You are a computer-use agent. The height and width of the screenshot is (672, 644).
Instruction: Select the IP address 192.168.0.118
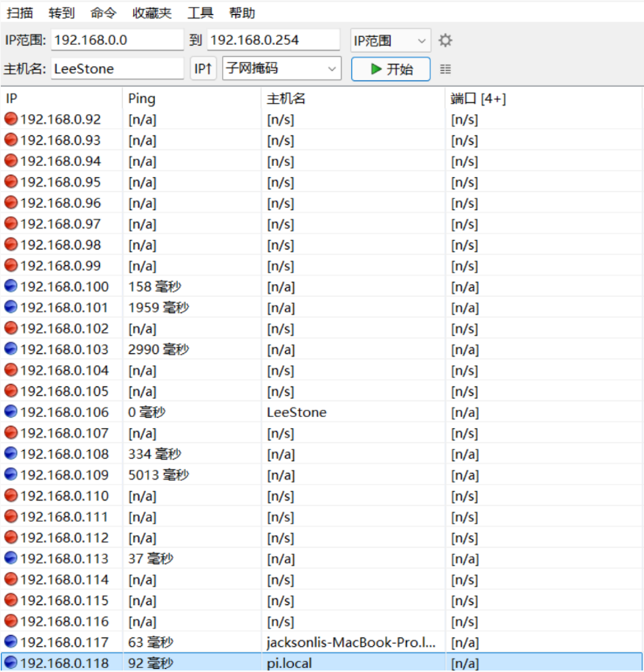pos(65,663)
